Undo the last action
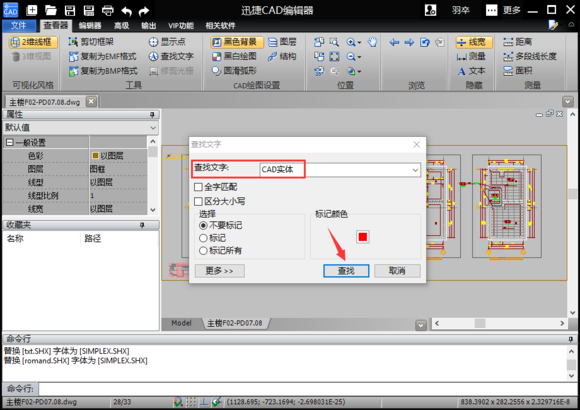This screenshot has height=410, width=580. pos(127,11)
